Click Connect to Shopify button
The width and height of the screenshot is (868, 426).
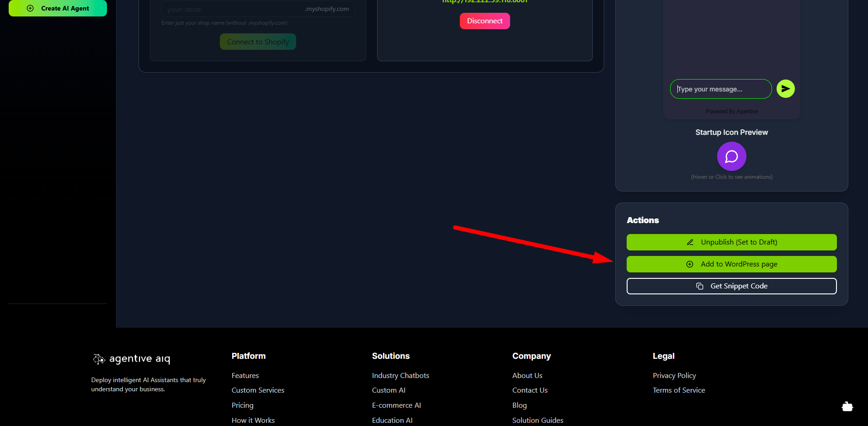[258, 42]
